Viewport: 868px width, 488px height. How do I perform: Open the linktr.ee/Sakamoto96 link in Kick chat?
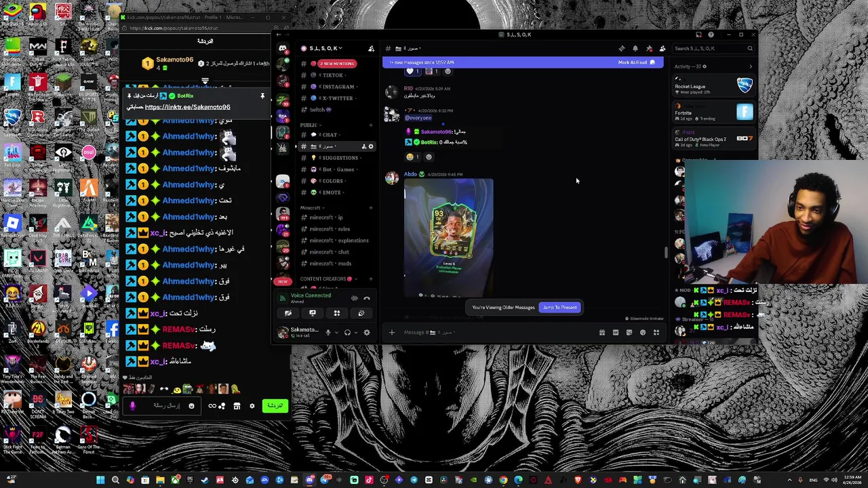click(187, 107)
